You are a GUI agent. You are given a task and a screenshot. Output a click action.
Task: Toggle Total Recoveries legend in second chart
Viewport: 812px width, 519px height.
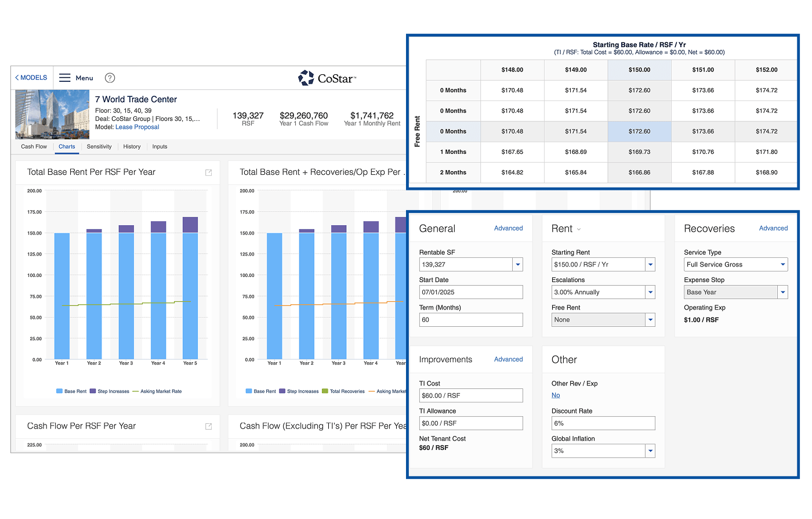343,391
